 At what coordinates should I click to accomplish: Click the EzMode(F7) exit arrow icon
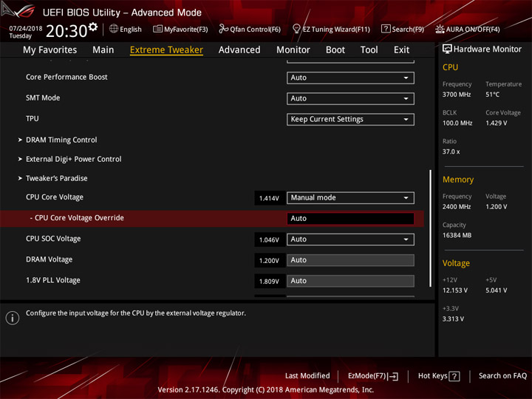(393, 376)
